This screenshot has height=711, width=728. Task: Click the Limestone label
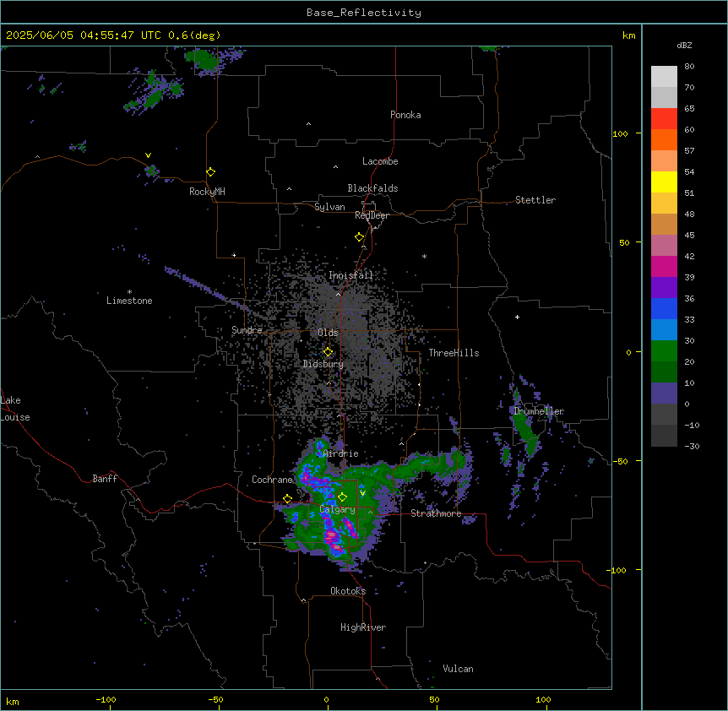click(x=129, y=301)
